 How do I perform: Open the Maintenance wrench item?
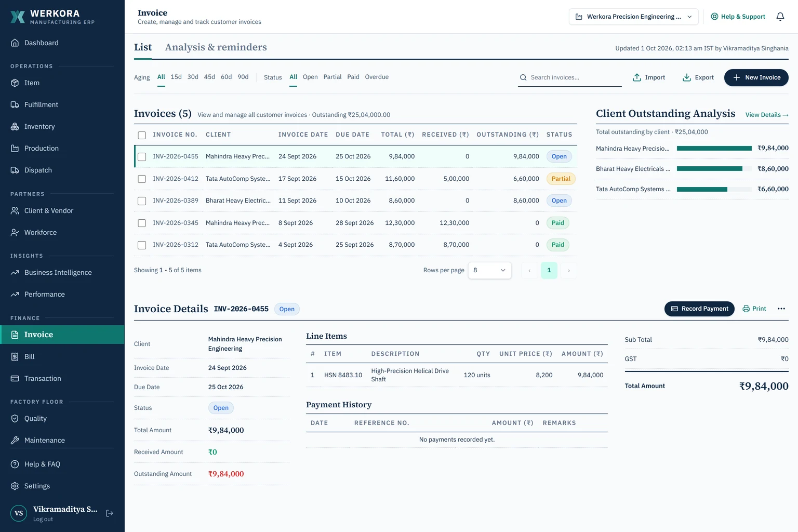click(x=62, y=440)
